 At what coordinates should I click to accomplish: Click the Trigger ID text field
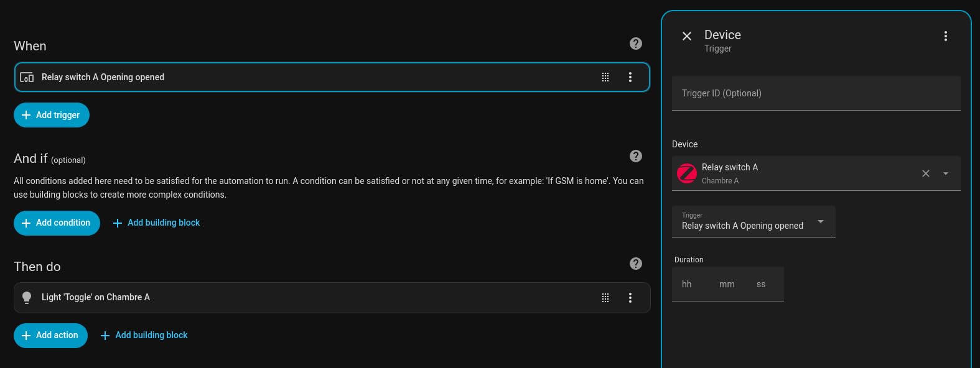816,93
